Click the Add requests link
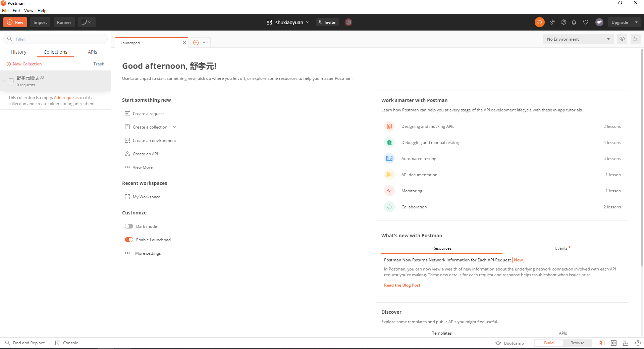This screenshot has height=349, width=644. (x=66, y=98)
